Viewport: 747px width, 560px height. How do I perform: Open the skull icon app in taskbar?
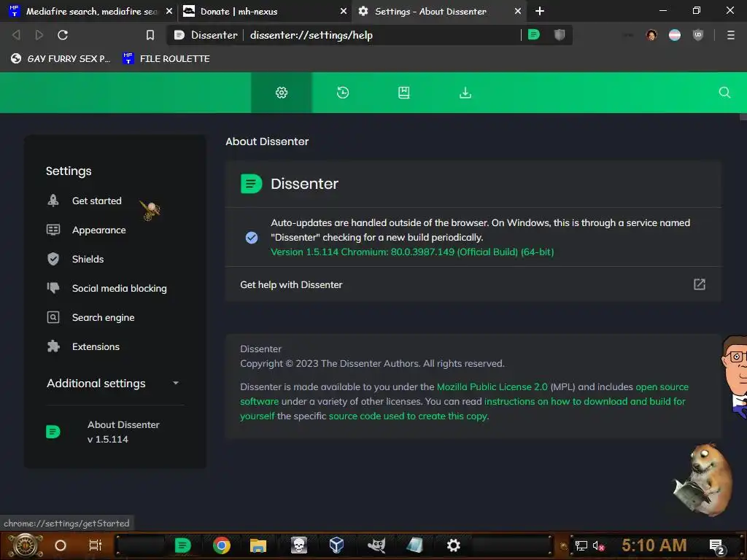pos(299,545)
